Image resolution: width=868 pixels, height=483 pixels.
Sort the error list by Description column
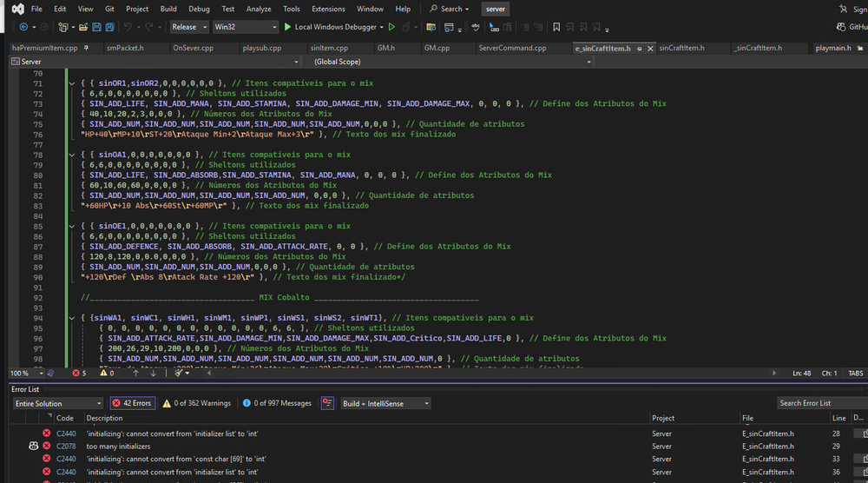click(104, 418)
